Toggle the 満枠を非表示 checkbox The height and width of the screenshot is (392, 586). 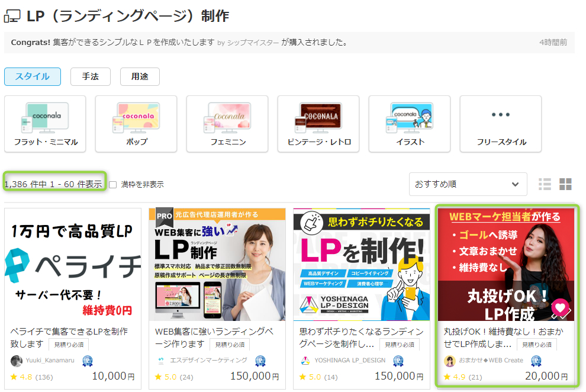[113, 185]
